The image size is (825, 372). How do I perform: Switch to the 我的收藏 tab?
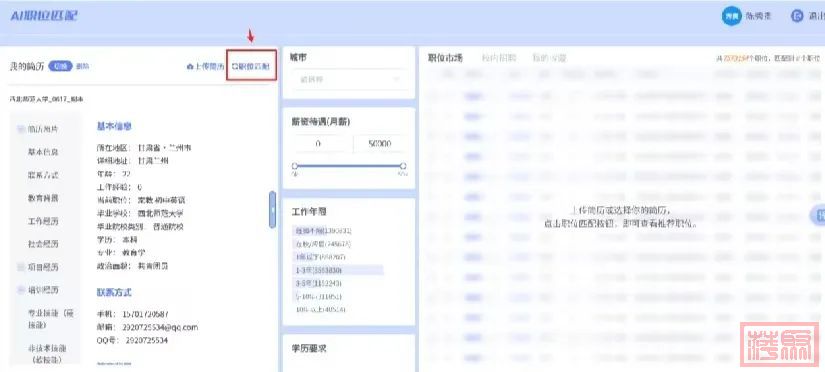coord(549,58)
